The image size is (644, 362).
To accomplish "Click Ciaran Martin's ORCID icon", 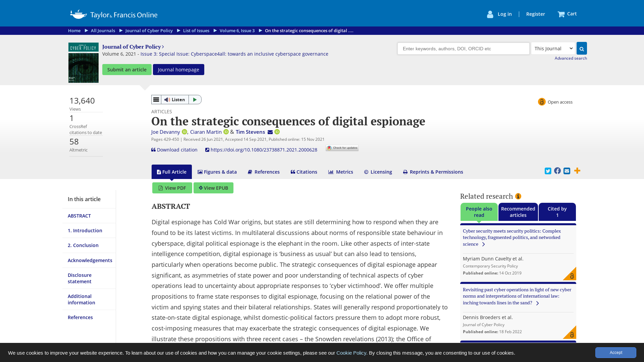I will click(226, 132).
